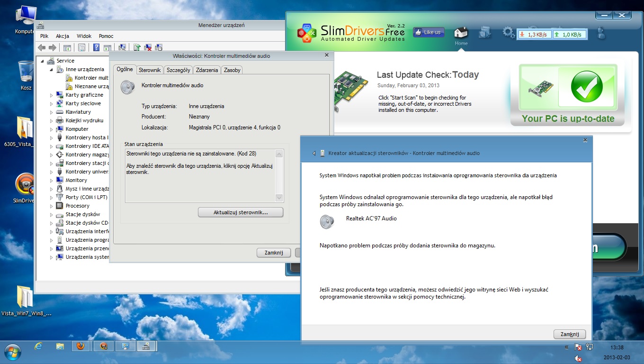Open the Zdarzenia tab
The width and height of the screenshot is (644, 364).
[x=207, y=70]
